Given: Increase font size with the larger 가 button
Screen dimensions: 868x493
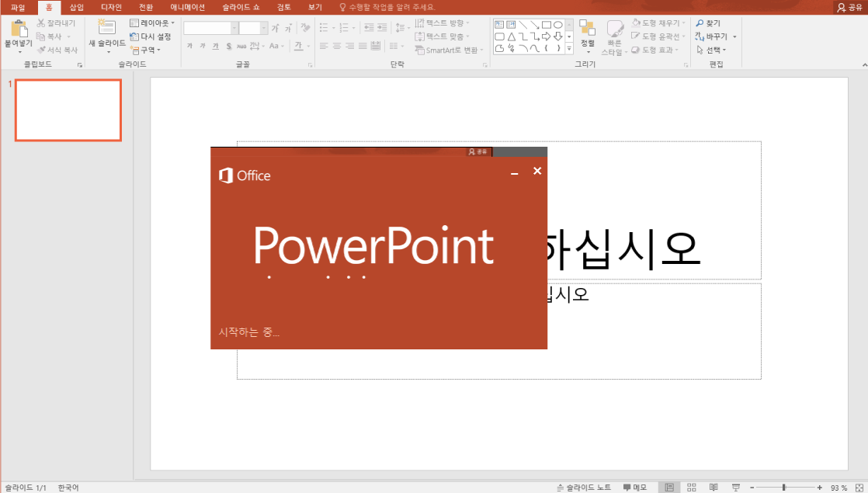Looking at the screenshot, I should (275, 28).
